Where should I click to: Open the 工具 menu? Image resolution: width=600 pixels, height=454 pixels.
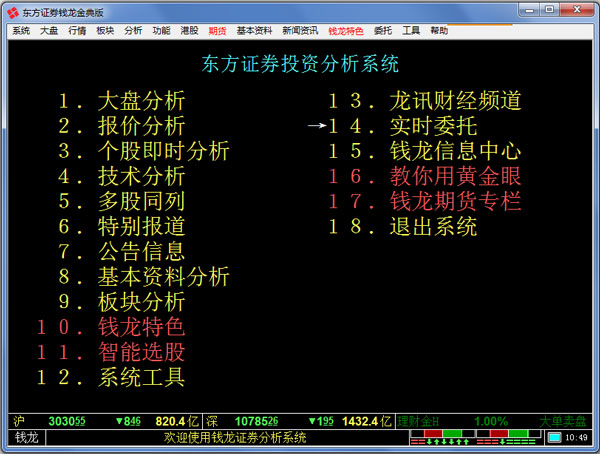tap(411, 31)
